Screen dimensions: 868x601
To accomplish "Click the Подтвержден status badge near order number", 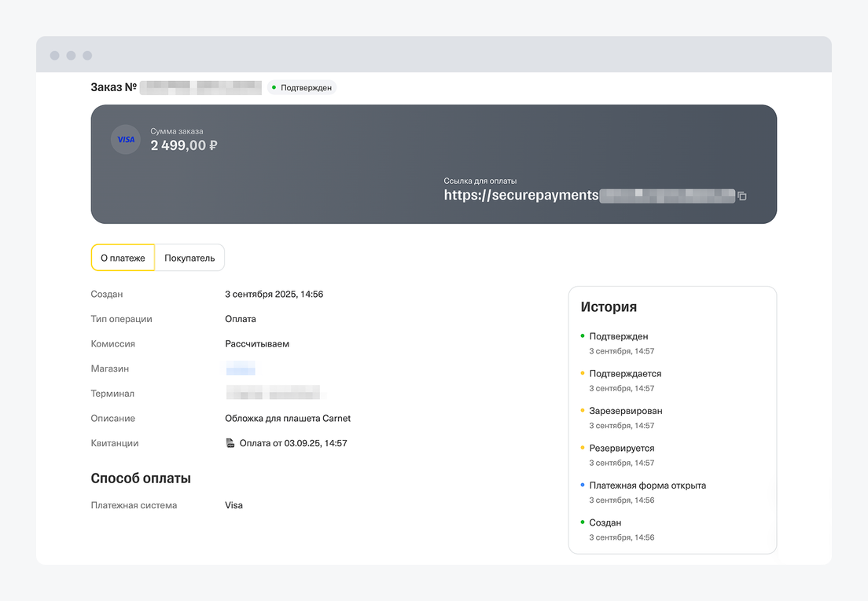I will pyautogui.click(x=302, y=87).
